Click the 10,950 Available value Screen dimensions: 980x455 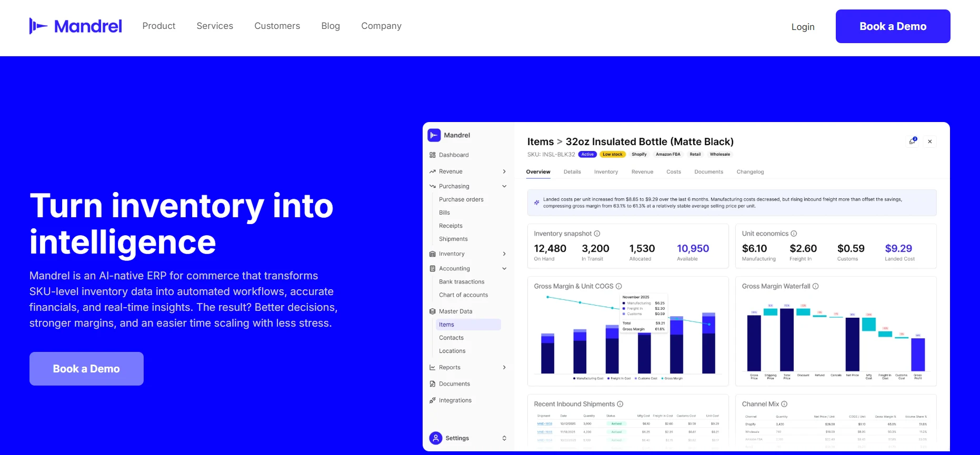693,248
